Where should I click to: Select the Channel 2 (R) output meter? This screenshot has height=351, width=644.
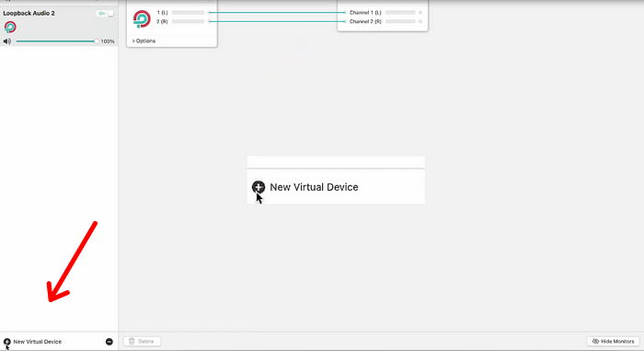point(400,21)
